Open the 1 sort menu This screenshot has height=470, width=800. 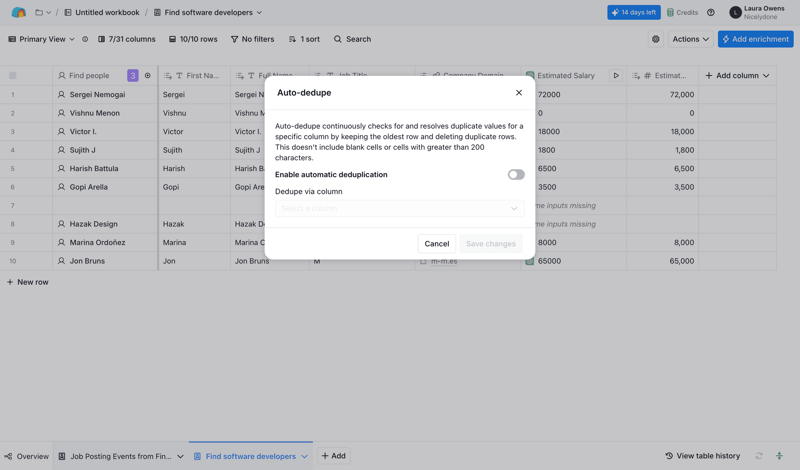click(x=304, y=39)
